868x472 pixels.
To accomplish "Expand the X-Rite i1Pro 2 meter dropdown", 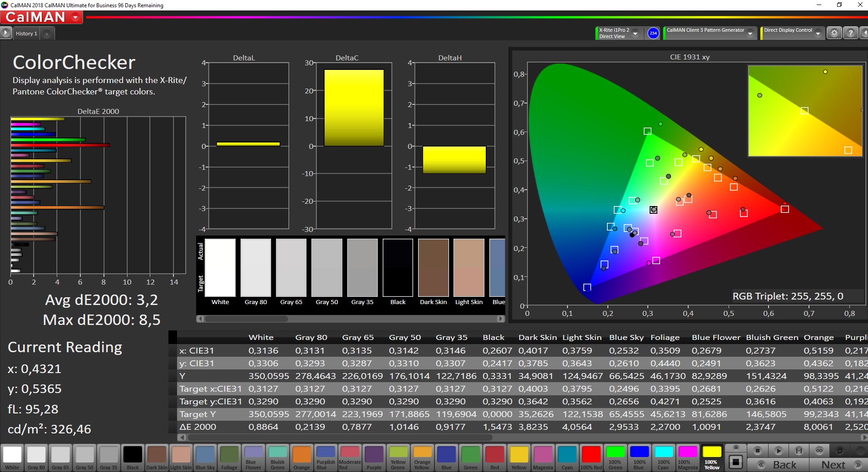I will 635,34.
